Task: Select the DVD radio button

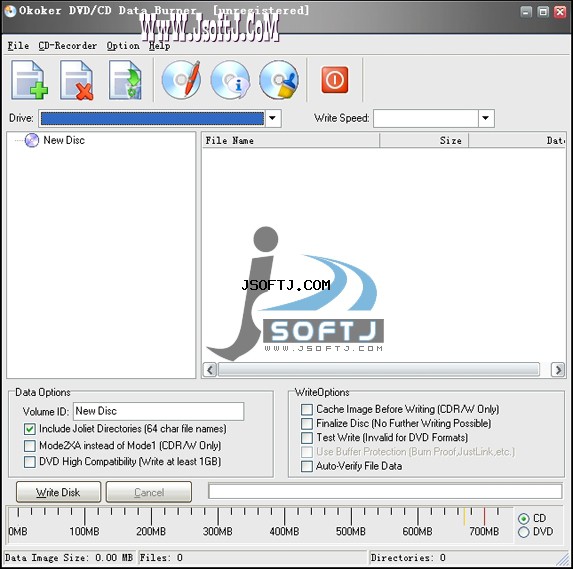Action: click(524, 532)
